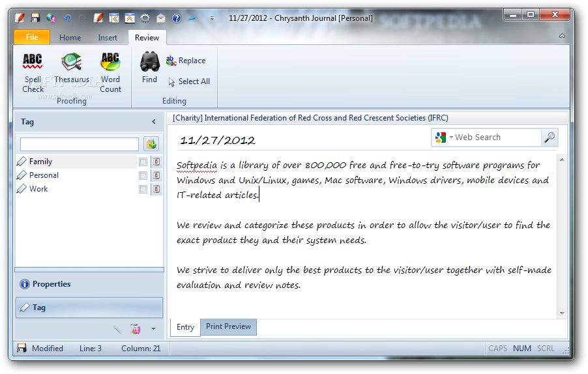Image resolution: width=588 pixels, height=374 pixels.
Task: Click the add tag folder icon with green plus
Action: 151,144
